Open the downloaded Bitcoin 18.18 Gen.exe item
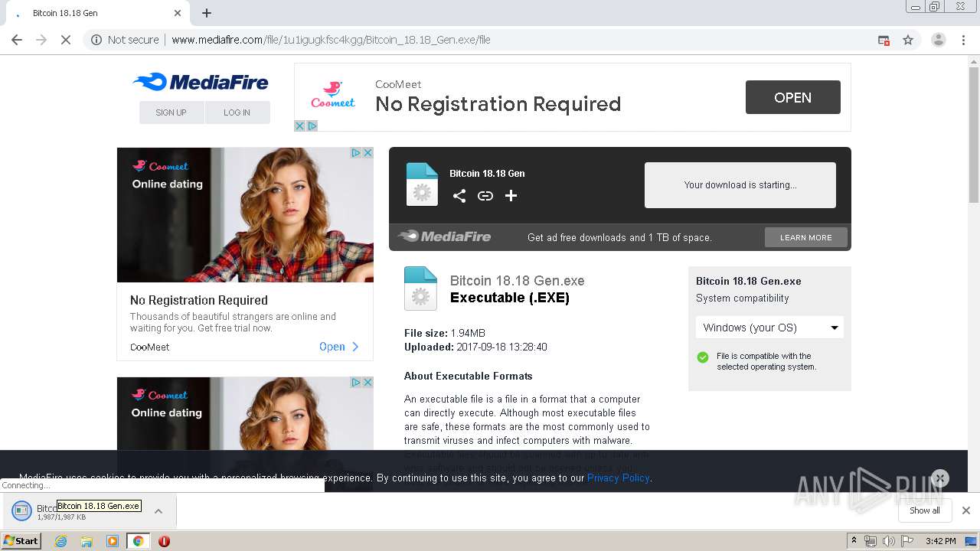This screenshot has height=551, width=980. point(77,511)
